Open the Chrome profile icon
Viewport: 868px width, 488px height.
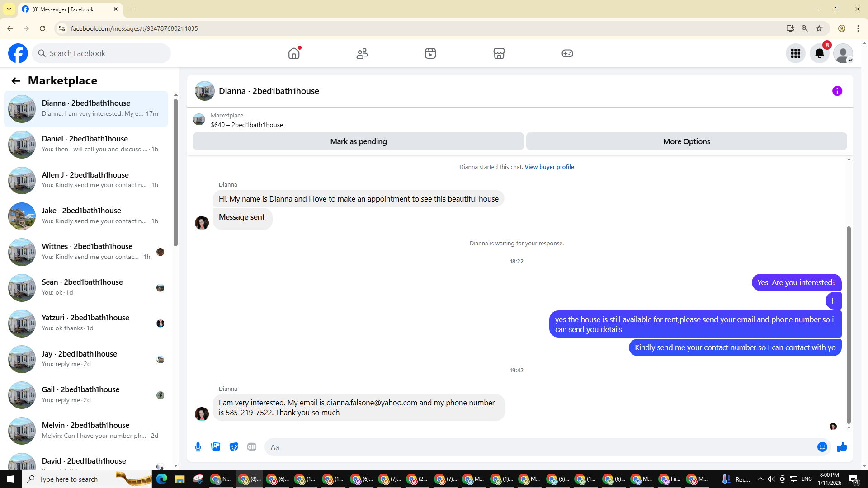(842, 28)
